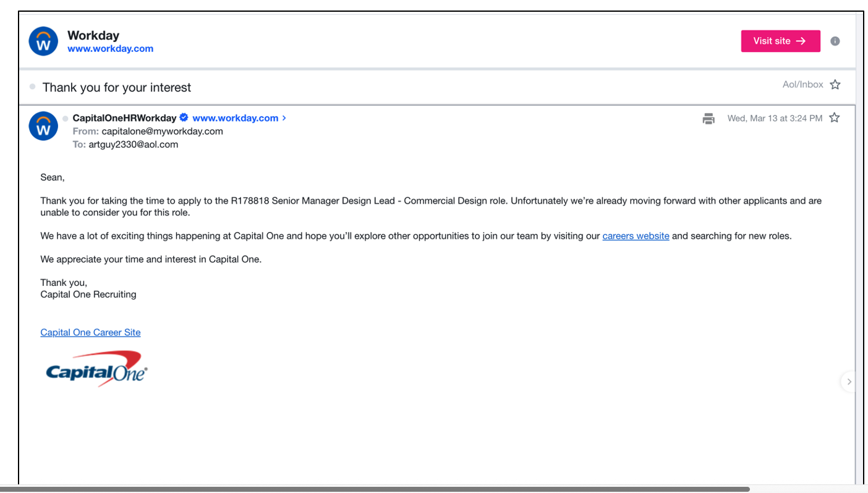
Task: Click the next-message arrow at the right edge
Action: pyautogui.click(x=849, y=382)
